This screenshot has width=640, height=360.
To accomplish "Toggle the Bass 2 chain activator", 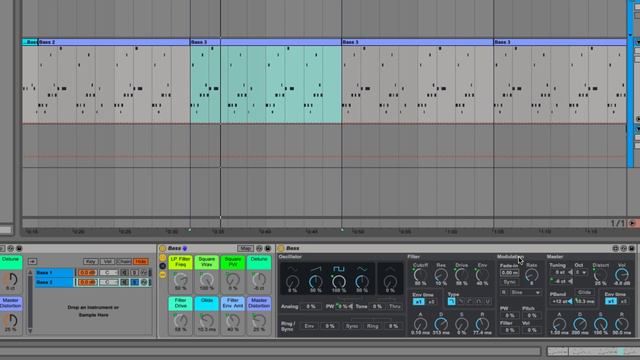I will (x=124, y=282).
